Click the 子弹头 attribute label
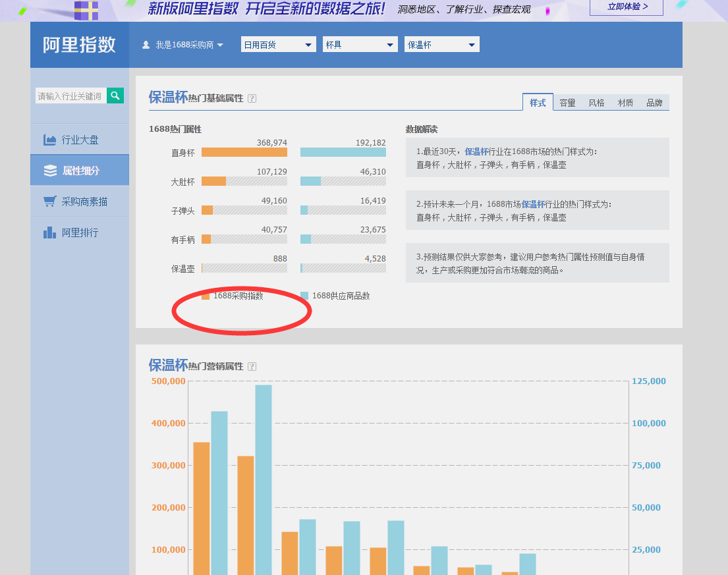 (x=183, y=211)
